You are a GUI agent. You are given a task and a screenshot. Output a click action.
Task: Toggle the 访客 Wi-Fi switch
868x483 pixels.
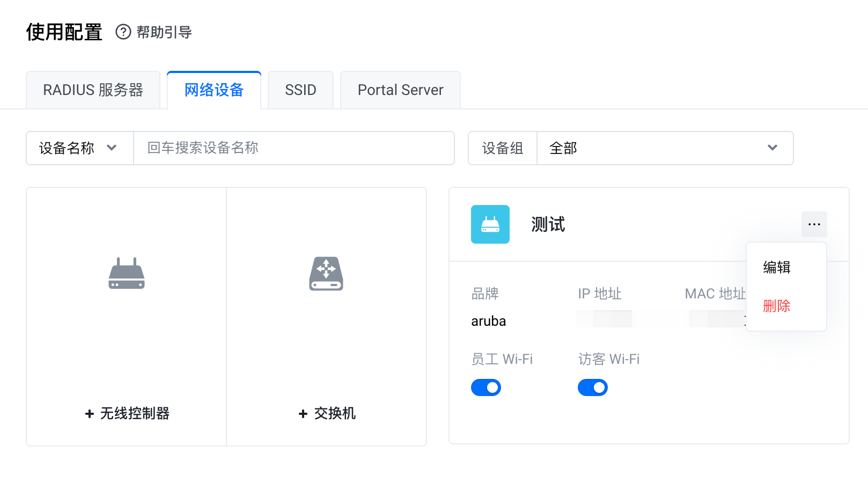[x=593, y=387]
